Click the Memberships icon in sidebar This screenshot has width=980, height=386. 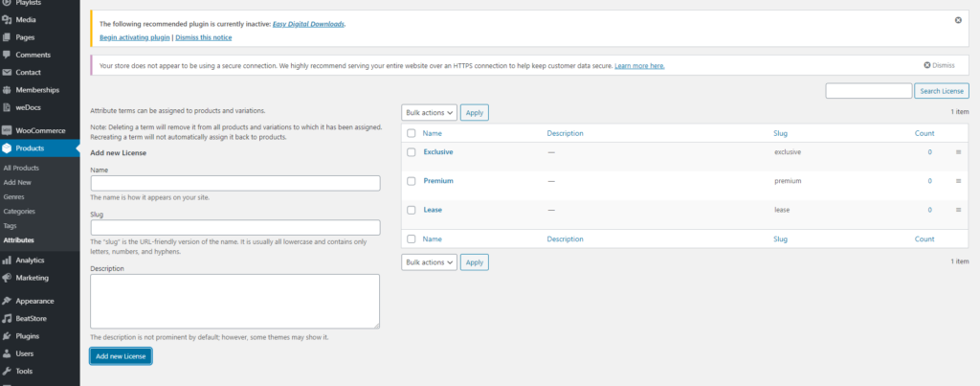pyautogui.click(x=7, y=90)
